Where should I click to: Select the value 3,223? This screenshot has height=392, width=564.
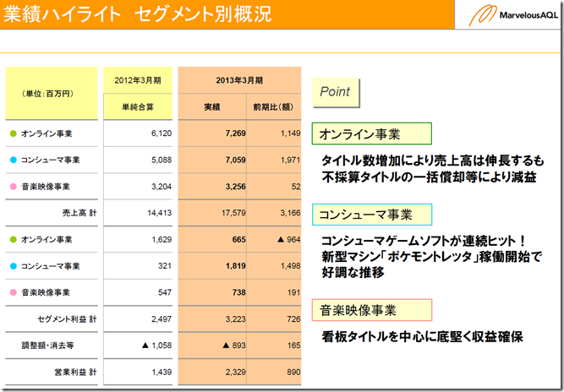(236, 319)
